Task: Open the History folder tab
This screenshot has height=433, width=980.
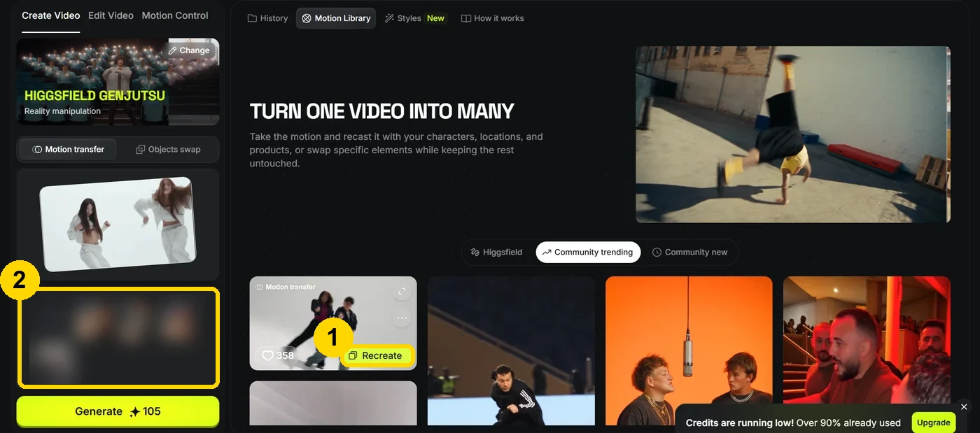Action: click(x=268, y=18)
